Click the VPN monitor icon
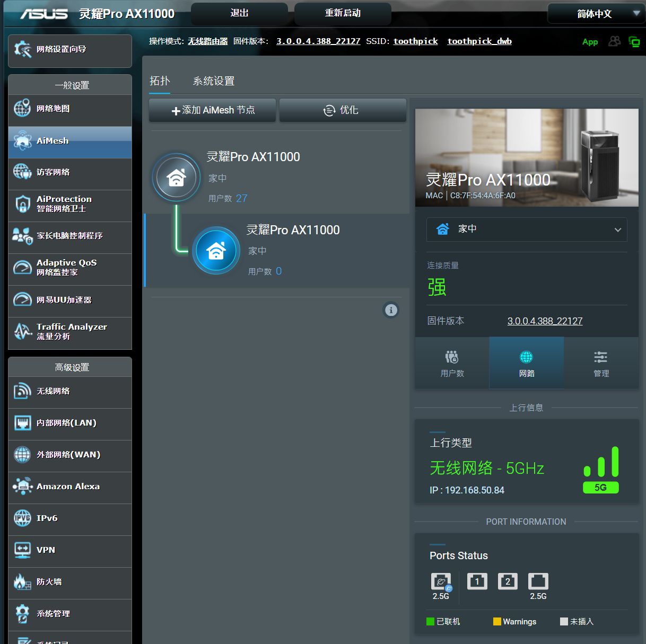Viewport: 646px width, 644px height. 22,550
